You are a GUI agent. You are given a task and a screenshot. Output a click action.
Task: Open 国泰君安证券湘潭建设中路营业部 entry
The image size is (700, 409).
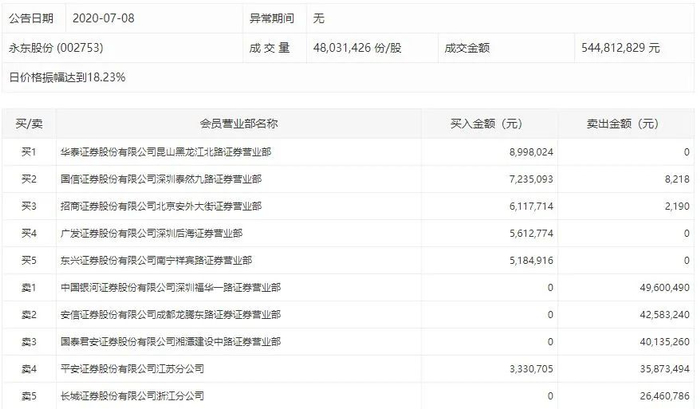171,342
